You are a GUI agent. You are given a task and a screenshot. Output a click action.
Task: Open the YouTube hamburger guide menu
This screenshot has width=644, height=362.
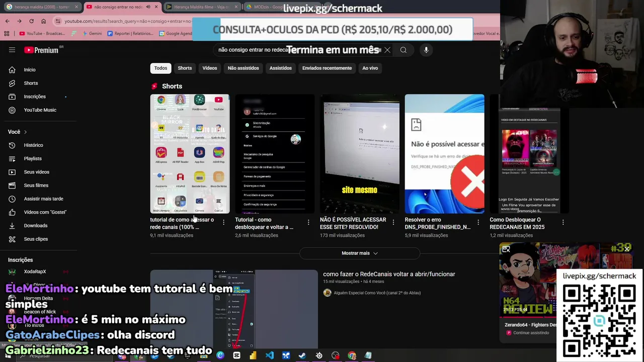12,50
